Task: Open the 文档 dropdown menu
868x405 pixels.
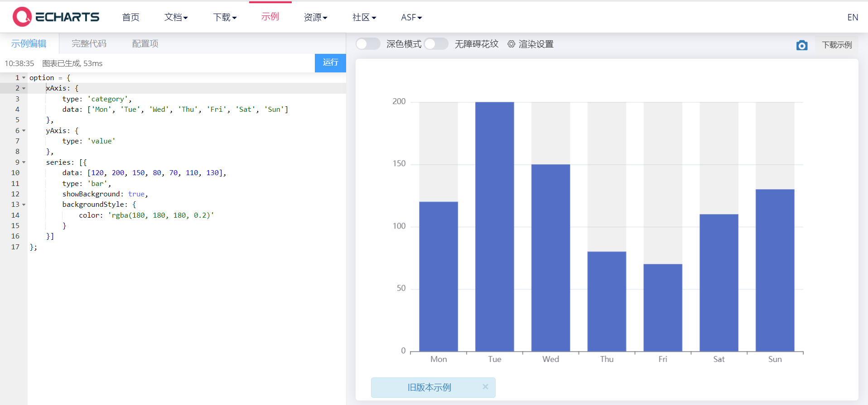Action: pos(176,17)
